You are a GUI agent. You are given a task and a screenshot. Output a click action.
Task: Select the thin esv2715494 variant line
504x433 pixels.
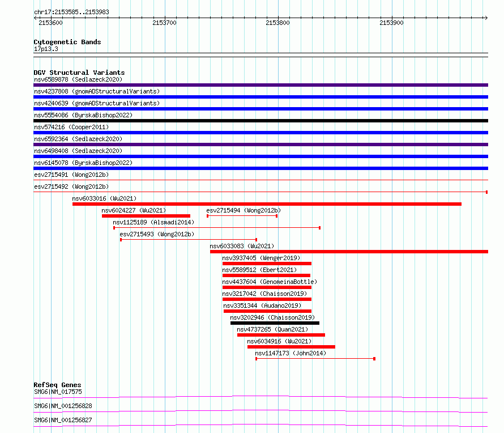242,216
